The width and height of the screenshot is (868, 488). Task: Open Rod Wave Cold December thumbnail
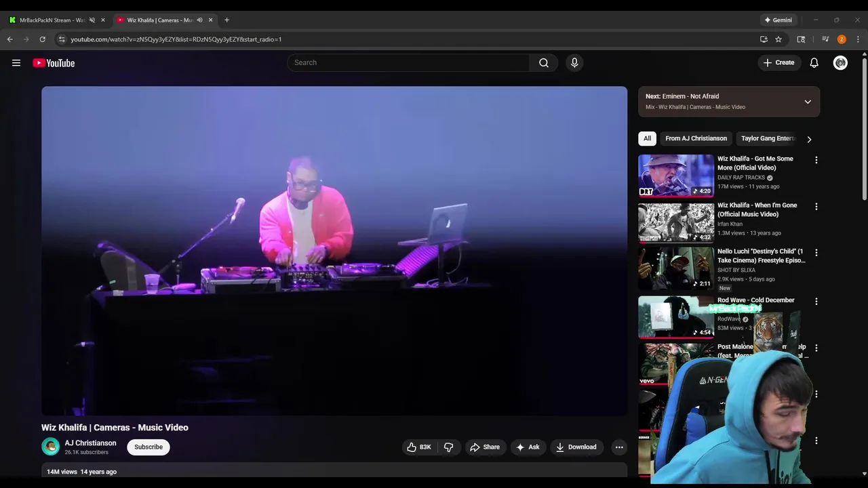point(675,317)
